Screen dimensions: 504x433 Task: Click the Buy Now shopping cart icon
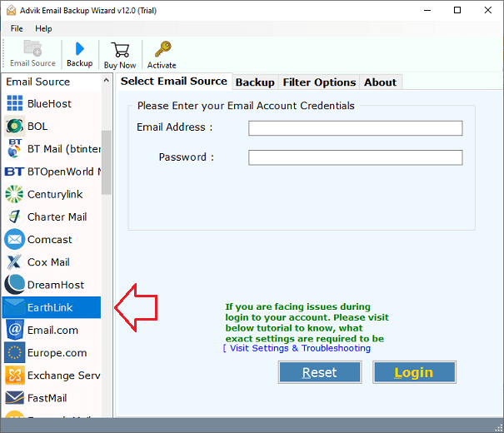point(120,50)
